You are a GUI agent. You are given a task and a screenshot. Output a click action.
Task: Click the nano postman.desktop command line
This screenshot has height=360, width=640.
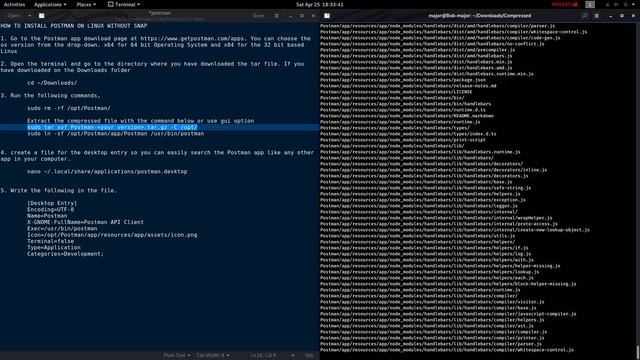point(107,171)
